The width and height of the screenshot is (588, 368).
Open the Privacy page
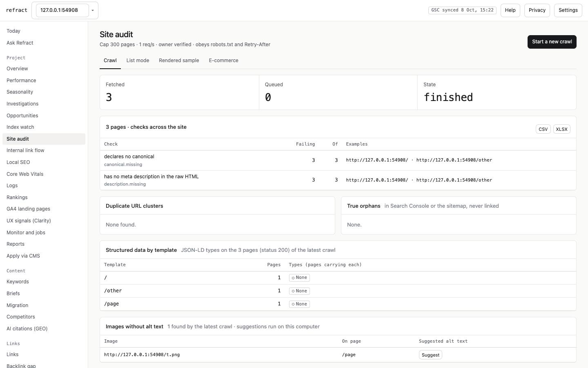coord(537,10)
